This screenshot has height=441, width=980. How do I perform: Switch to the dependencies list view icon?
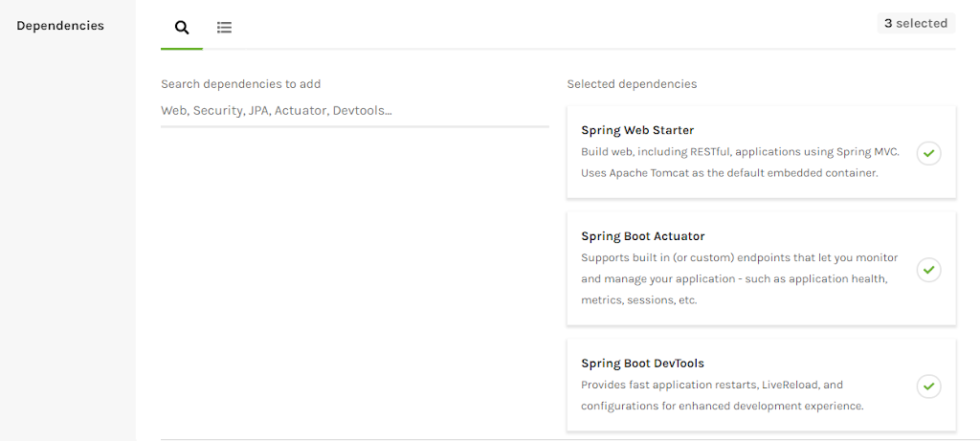[224, 28]
